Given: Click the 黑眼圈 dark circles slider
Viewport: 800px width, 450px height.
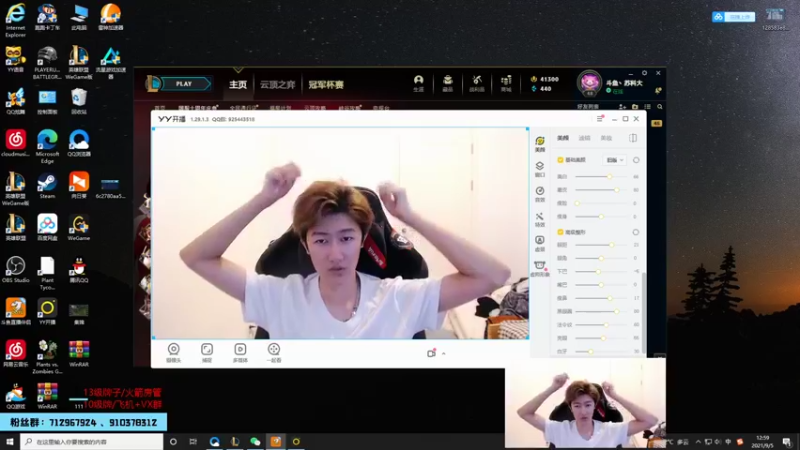Looking at the screenshot, I should 601,311.
